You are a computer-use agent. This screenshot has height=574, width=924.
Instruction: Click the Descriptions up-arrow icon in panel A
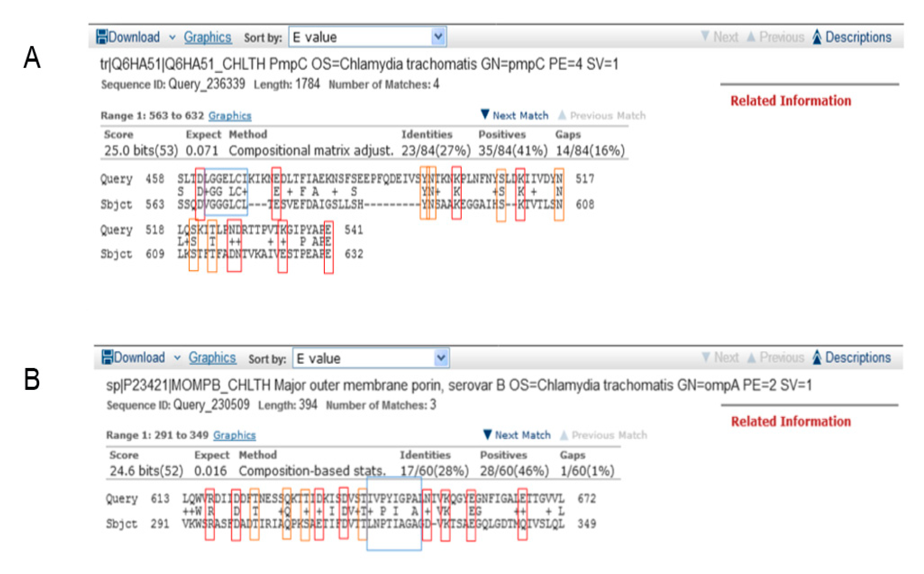tap(817, 37)
